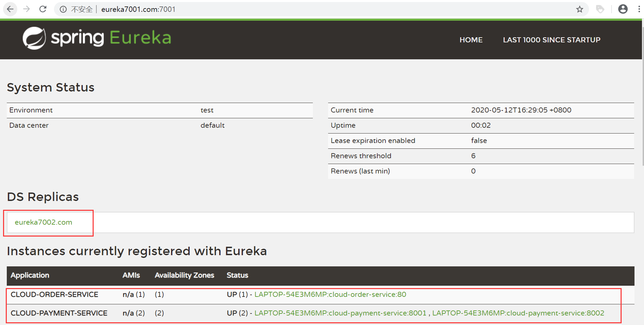Viewport: 644px width, 325px height.
Task: Click Lease expiration enabled label
Action: coord(373,141)
